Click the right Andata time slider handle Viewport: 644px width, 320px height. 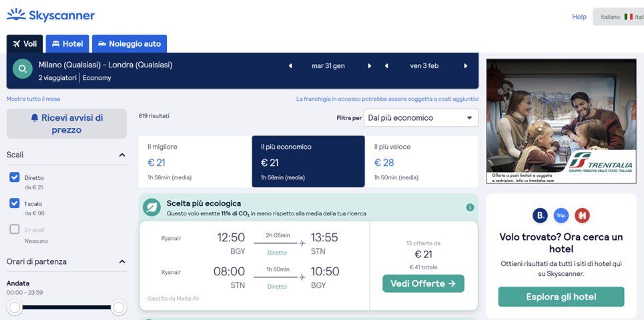coord(119,307)
